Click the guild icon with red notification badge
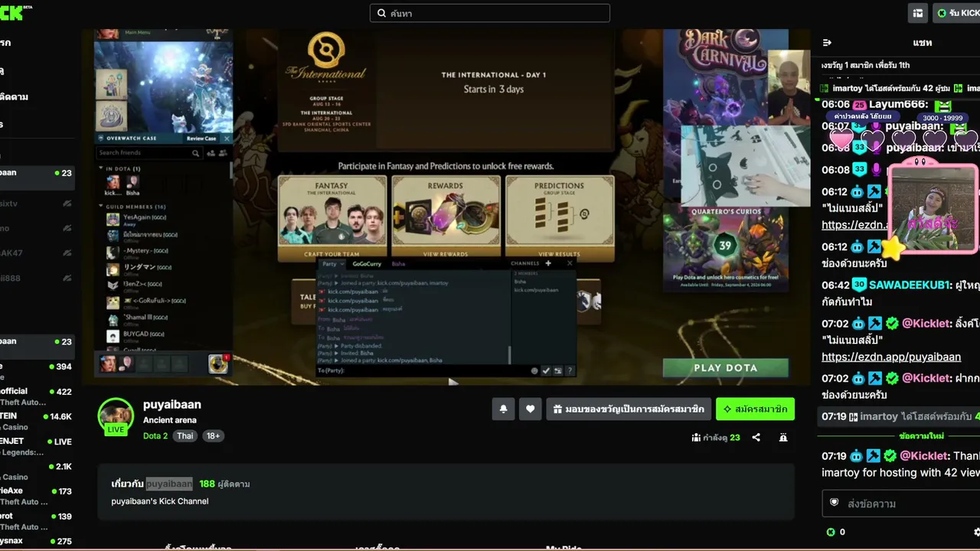The image size is (980, 551). click(x=218, y=364)
